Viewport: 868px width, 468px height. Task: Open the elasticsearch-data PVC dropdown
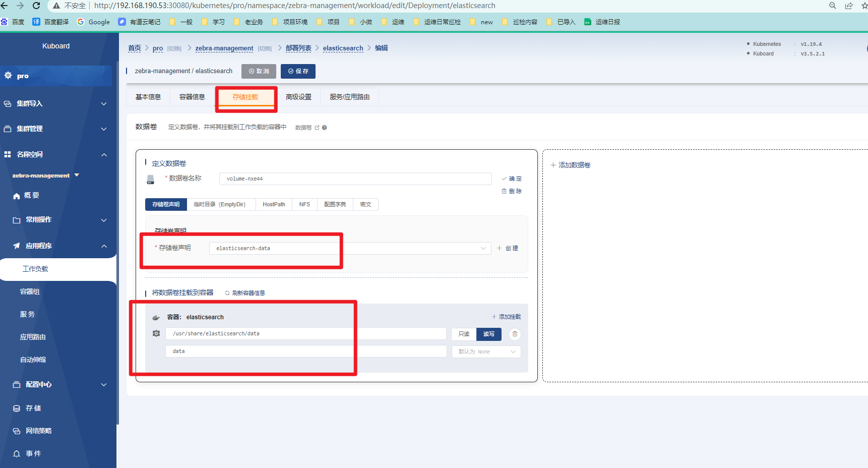(350, 248)
